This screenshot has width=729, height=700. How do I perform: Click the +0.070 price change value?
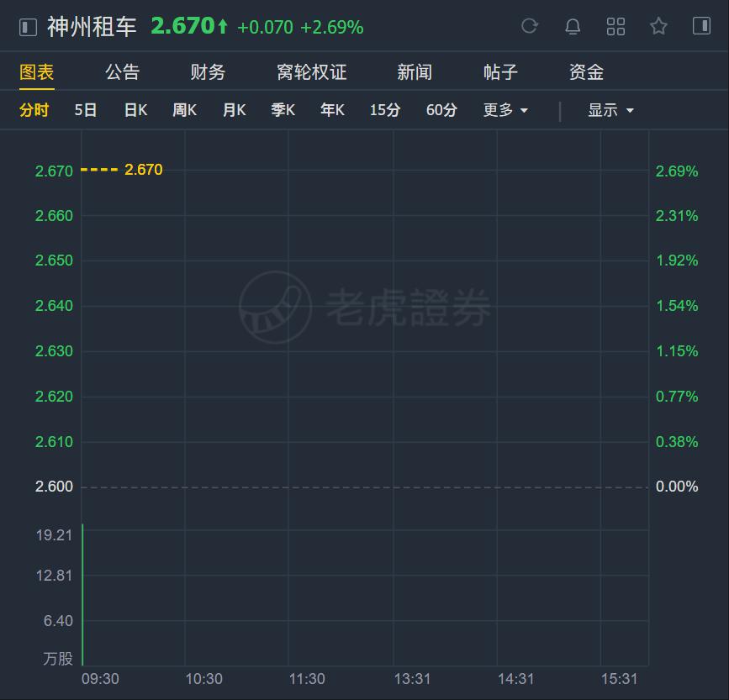(265, 28)
